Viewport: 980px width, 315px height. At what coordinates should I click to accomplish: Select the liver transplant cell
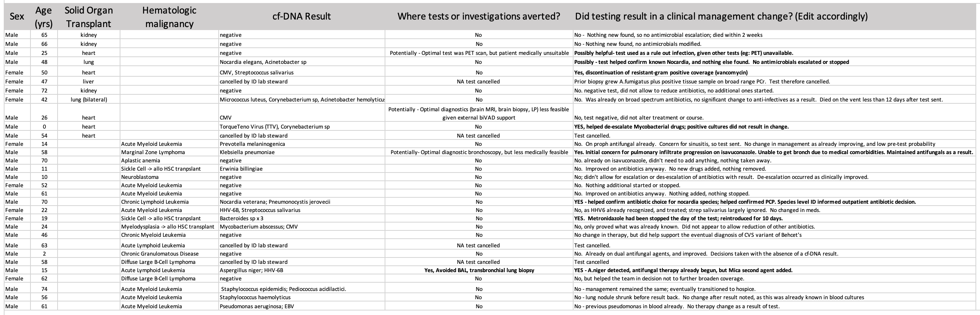89,82
